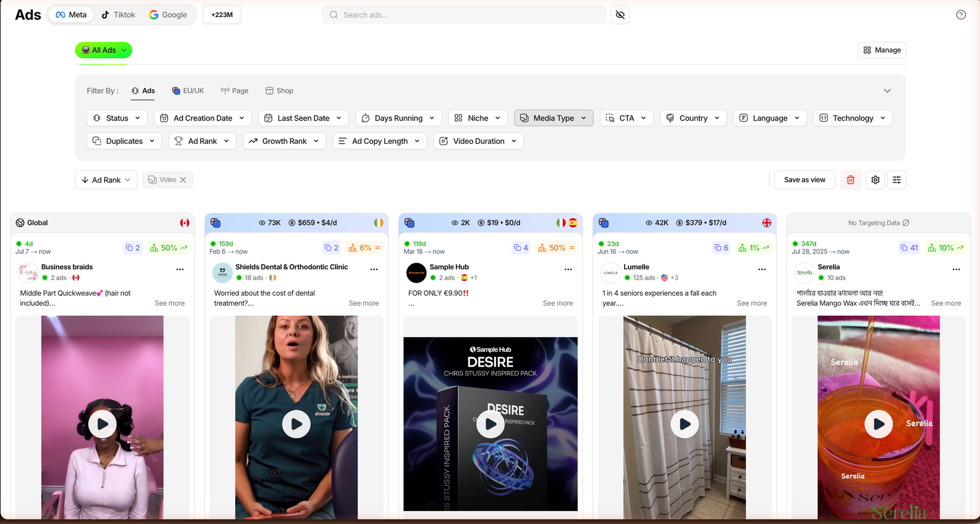The height and width of the screenshot is (524, 980).
Task: Click duplicates count 6 on Lumelle card
Action: pos(721,248)
